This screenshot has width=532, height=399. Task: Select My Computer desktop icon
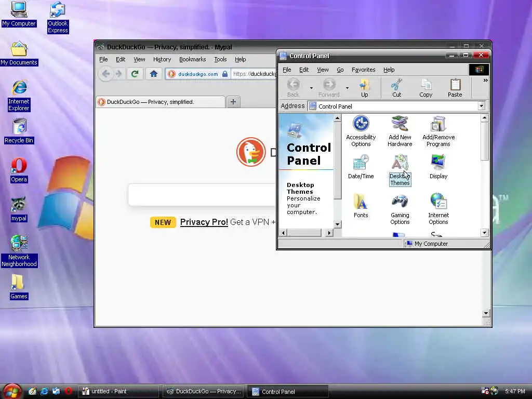(19, 14)
